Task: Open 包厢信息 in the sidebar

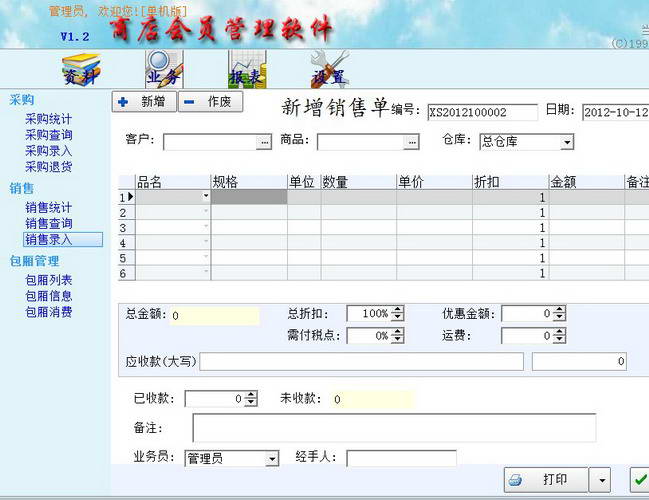Action: (x=48, y=296)
